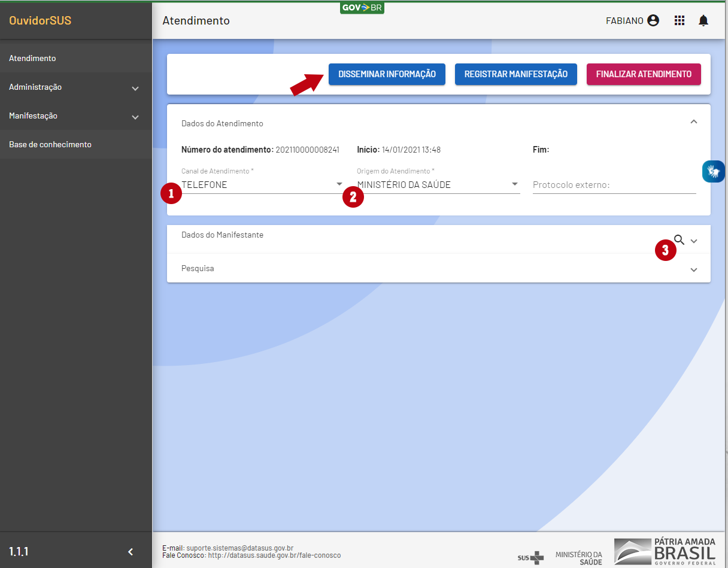728x568 pixels.
Task: Expand the Pesquisa section
Action: click(x=694, y=269)
